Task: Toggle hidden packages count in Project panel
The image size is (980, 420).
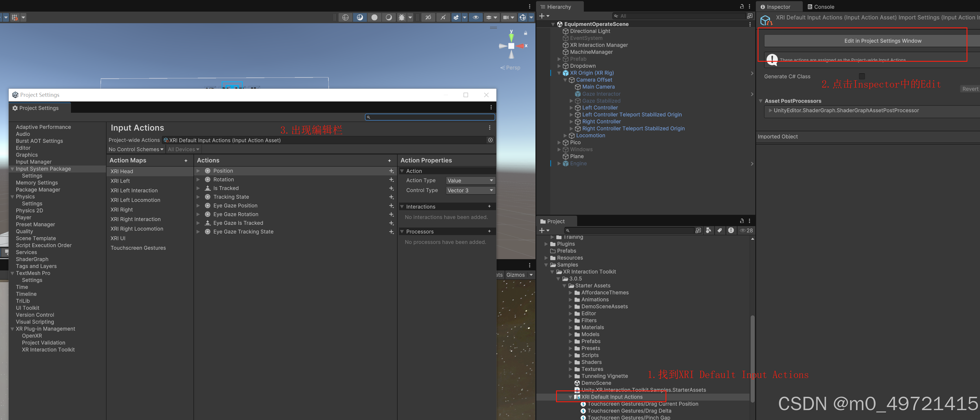Action: [x=746, y=230]
